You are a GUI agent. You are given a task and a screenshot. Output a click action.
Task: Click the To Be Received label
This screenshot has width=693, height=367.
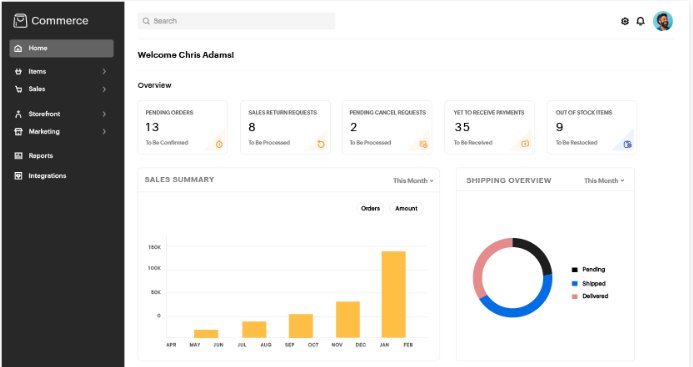[473, 143]
